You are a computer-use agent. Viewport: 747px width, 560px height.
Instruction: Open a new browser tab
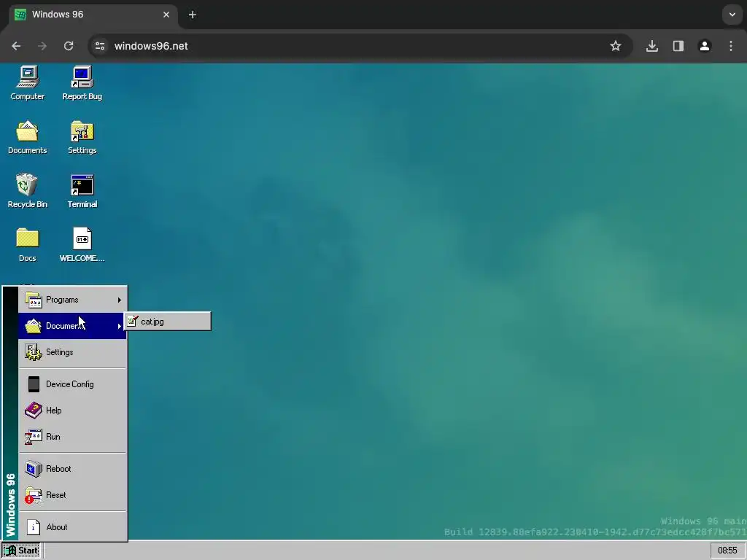[x=193, y=15]
